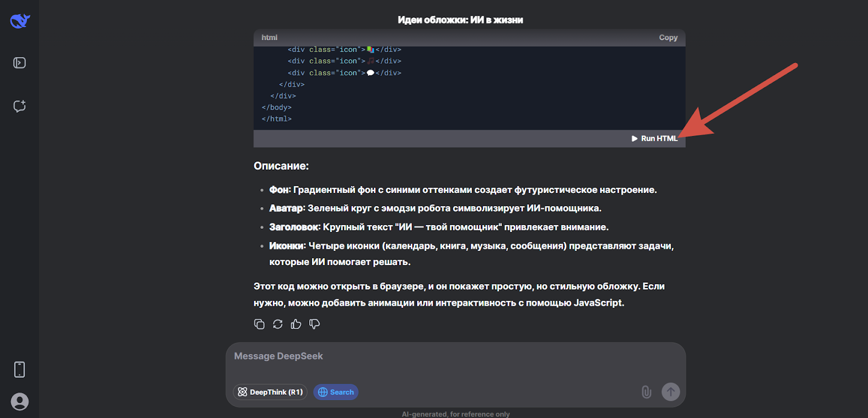Click the "html" language label

[x=269, y=37]
